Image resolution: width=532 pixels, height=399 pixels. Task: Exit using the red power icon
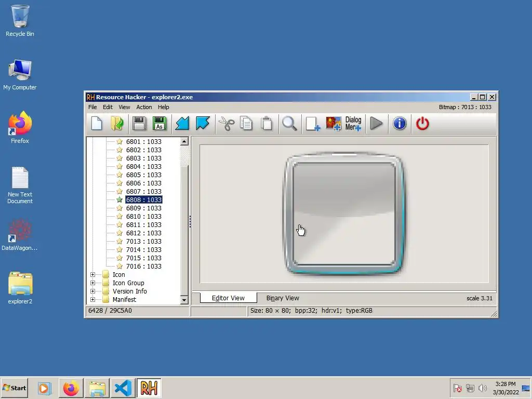pos(422,124)
